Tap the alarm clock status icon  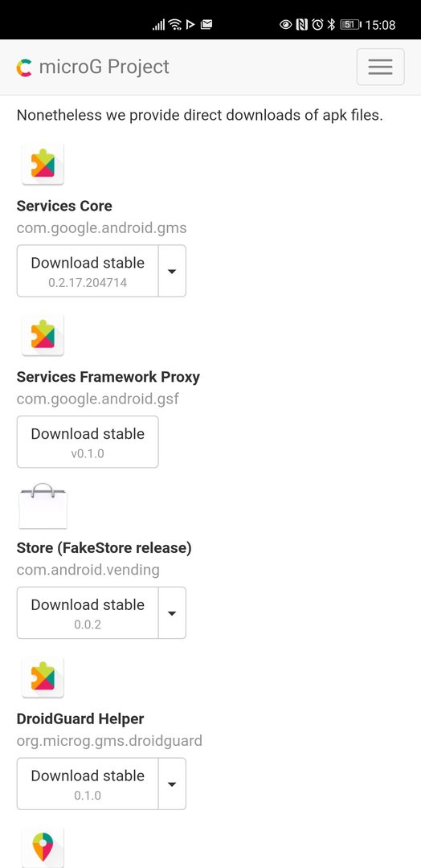tap(317, 24)
